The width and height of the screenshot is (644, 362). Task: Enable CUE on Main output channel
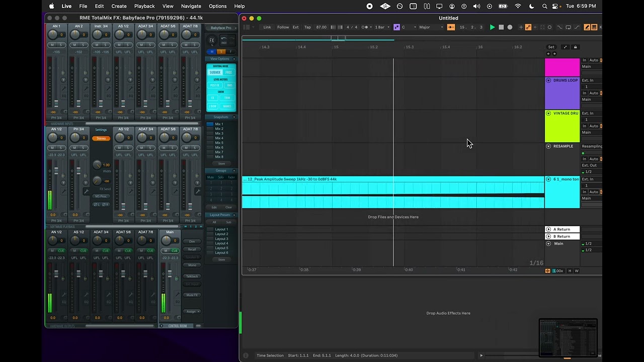point(174,250)
